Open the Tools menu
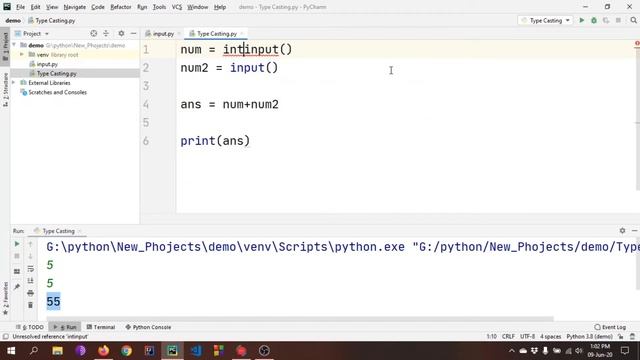 click(x=159, y=7)
